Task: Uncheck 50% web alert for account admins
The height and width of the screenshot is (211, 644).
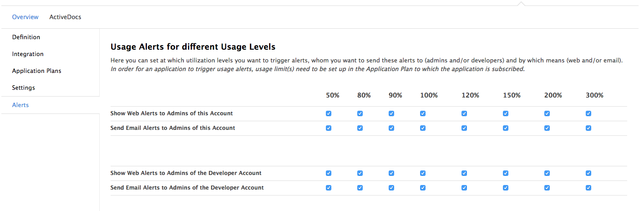Action: [329, 113]
